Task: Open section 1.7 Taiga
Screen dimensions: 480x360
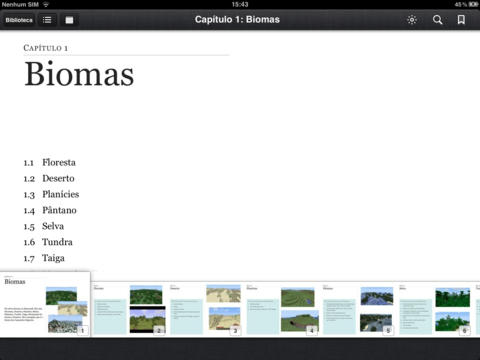Action: click(44, 258)
